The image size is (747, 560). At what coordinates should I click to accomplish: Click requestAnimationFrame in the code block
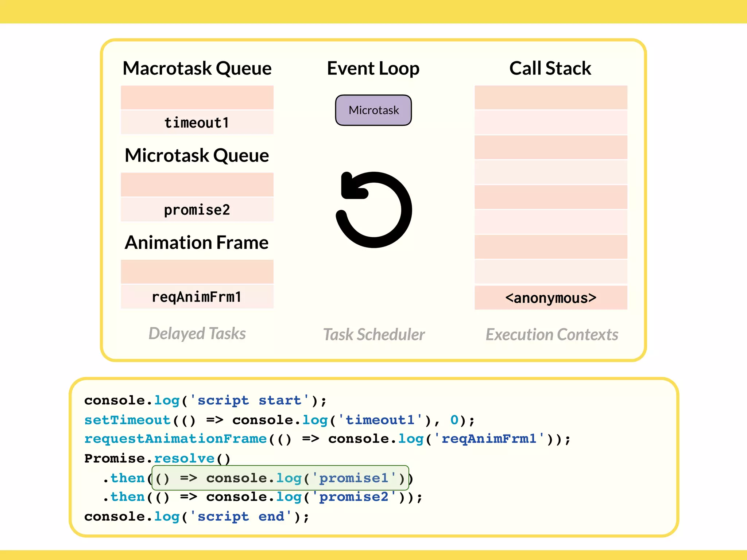(175, 439)
